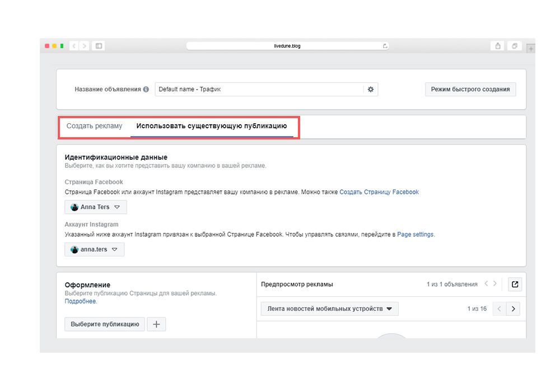Expand the Anna Ters Facebook page dropdown
The height and width of the screenshot is (392, 560).
point(96,207)
